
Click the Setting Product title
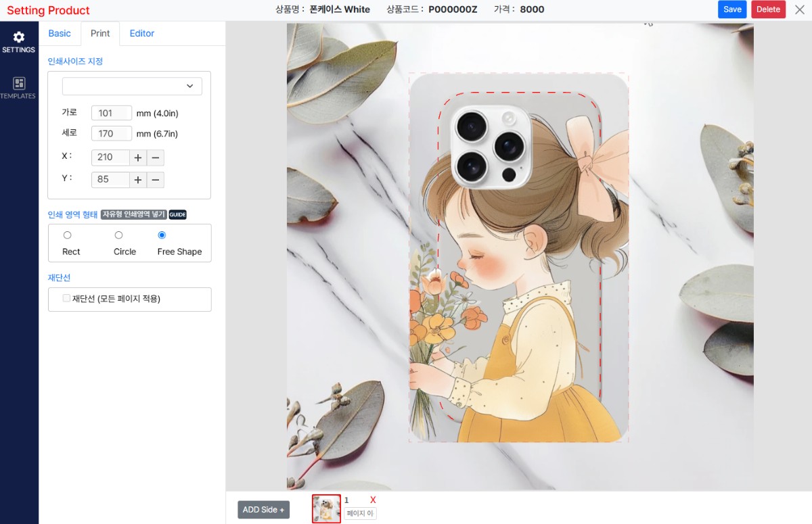coord(48,10)
